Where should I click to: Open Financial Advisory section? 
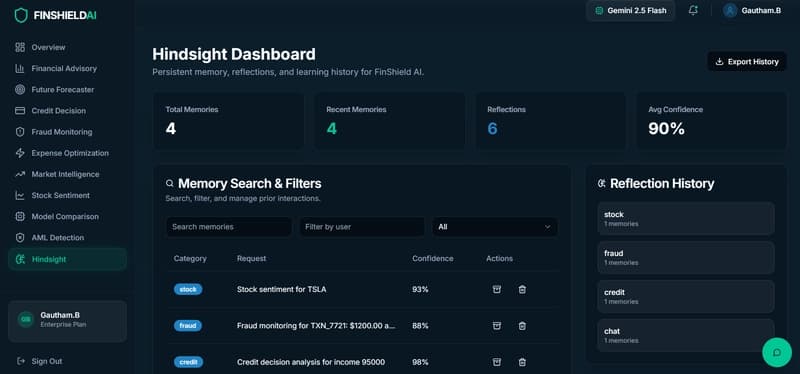point(64,68)
